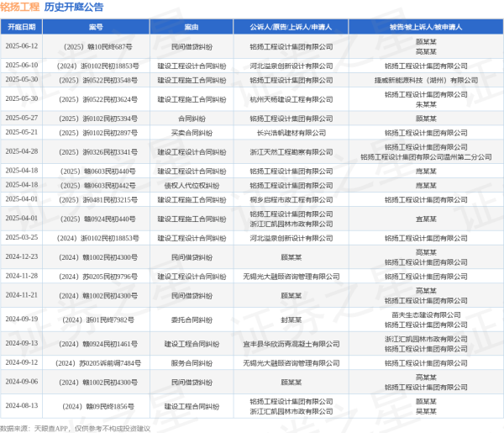Click the 铭扬工程 title text
This screenshot has width=504, height=433.
[19, 7]
